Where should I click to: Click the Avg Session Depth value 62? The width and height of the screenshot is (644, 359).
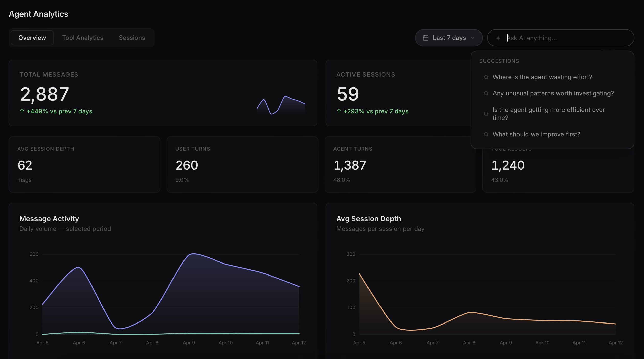(25, 165)
